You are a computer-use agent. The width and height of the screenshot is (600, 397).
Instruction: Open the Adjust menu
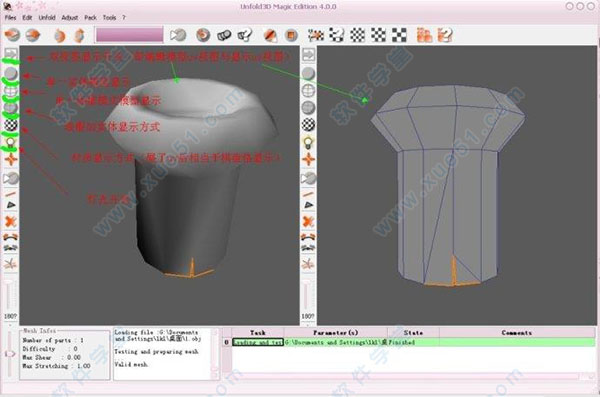tap(70, 18)
